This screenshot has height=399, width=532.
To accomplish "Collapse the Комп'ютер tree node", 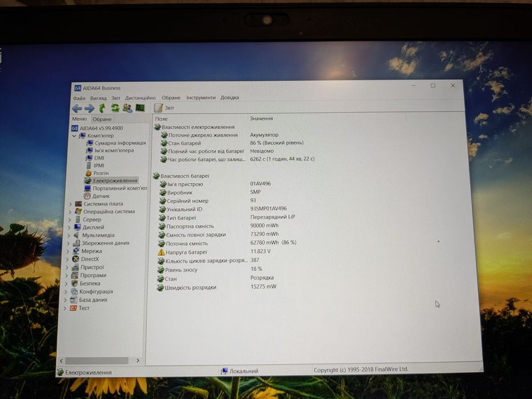I will point(74,136).
